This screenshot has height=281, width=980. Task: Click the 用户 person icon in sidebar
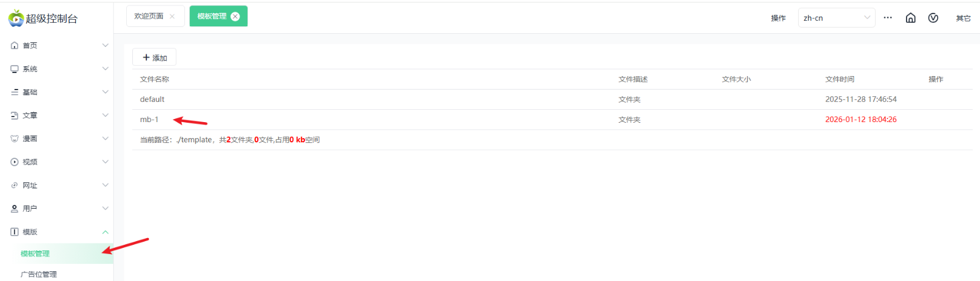pos(15,209)
